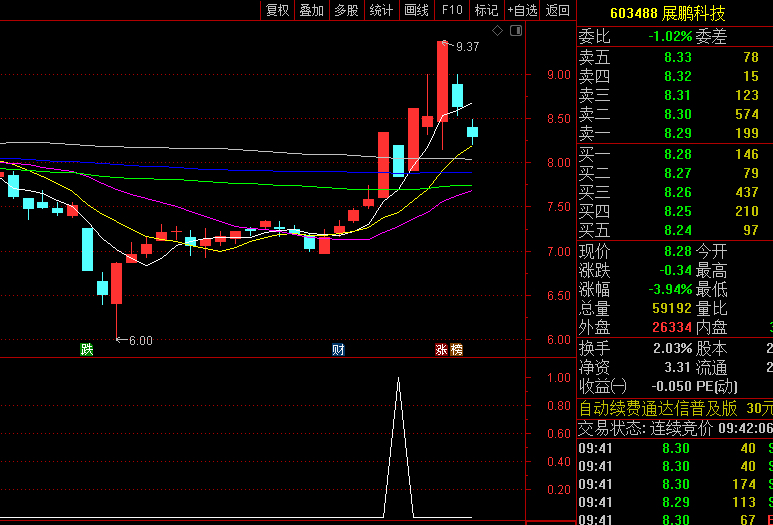Click the 收益(一) -0.050 value
The height and width of the screenshot is (525, 773).
[671, 386]
